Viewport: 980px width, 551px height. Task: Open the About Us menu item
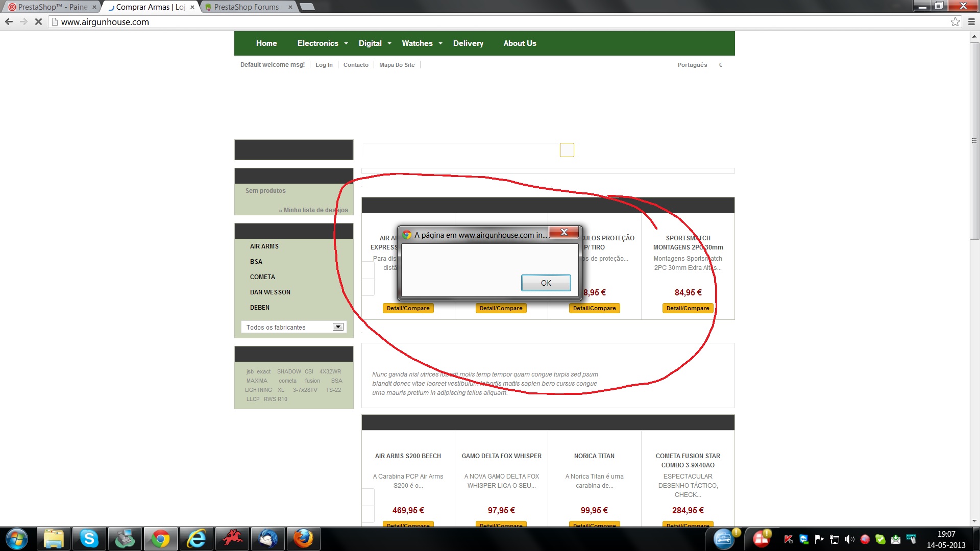(520, 43)
